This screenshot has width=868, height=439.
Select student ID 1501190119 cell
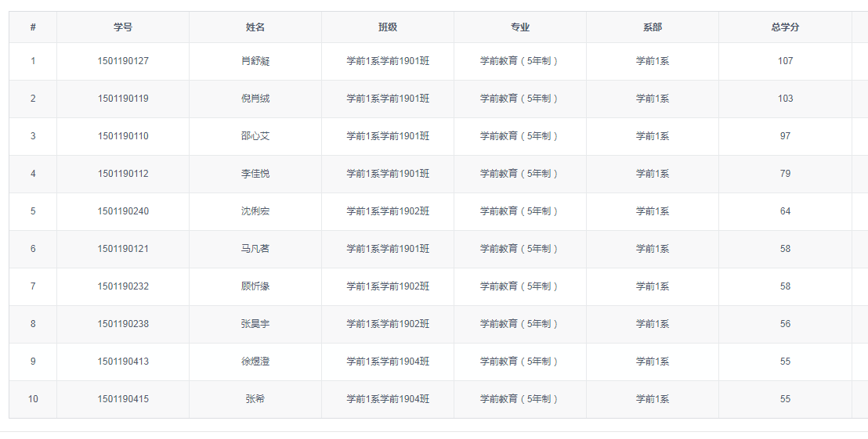(x=123, y=99)
